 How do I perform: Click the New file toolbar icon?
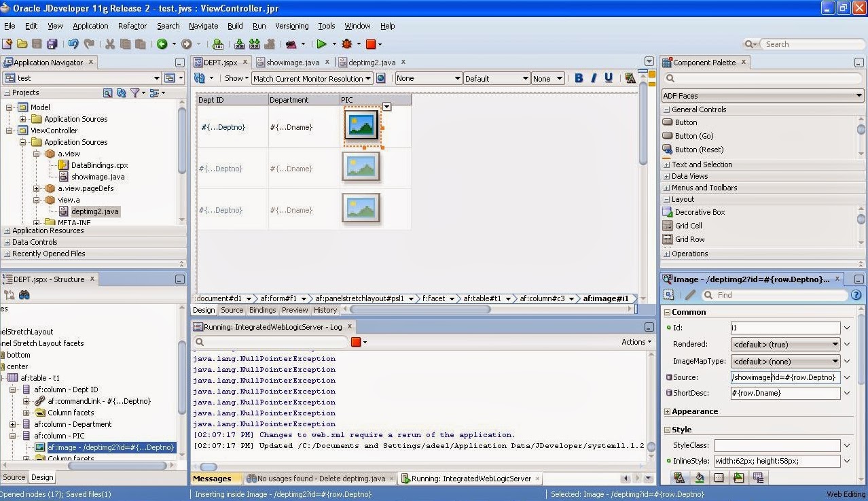pyautogui.click(x=8, y=43)
